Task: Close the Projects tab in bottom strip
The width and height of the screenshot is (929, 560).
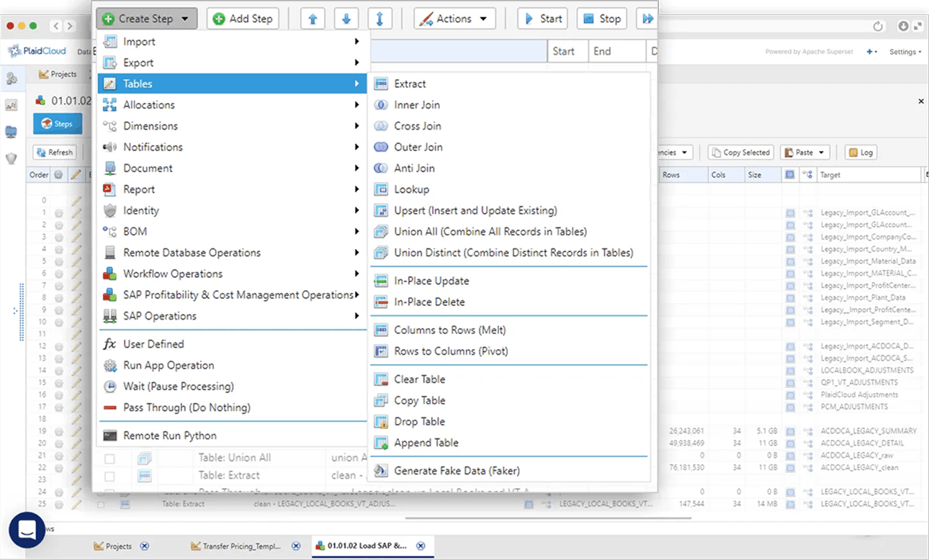Action: 144,546
